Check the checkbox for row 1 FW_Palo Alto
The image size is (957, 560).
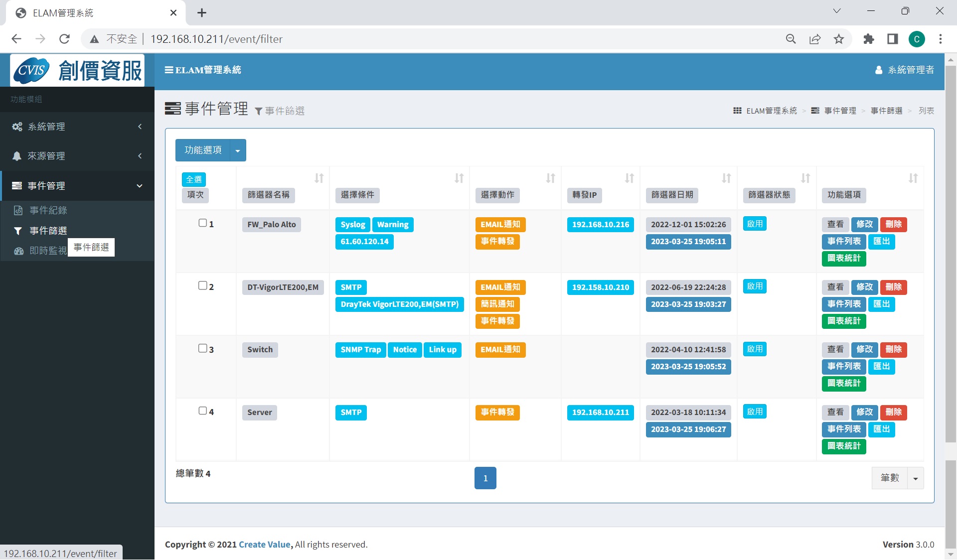coord(203,223)
